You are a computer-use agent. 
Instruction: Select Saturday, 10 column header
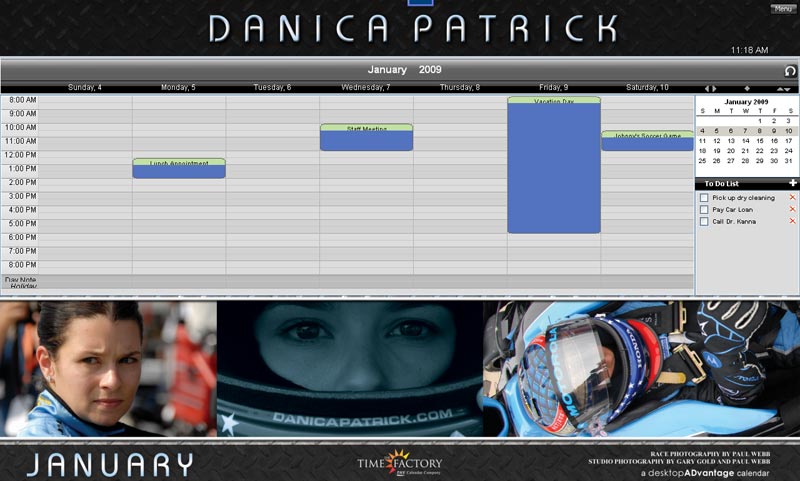pyautogui.click(x=647, y=87)
